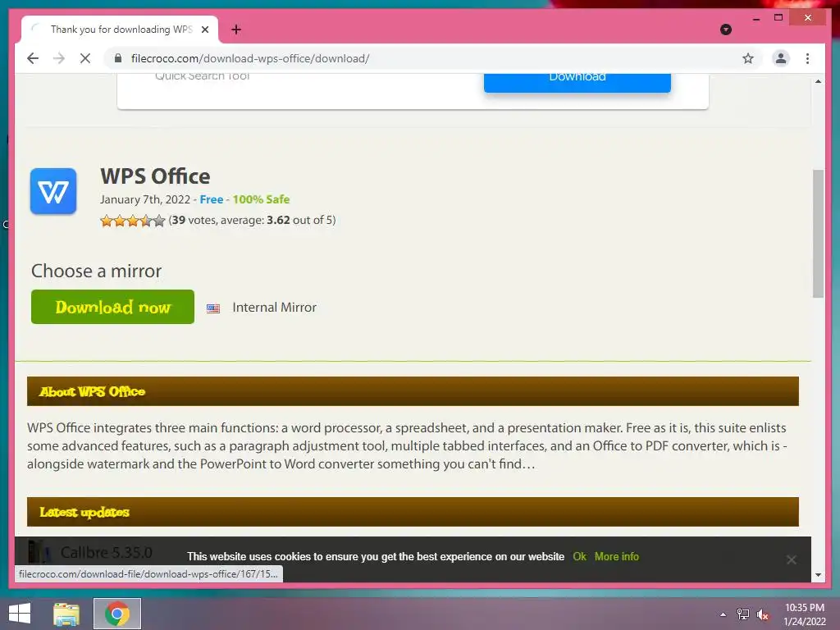
Task: Open the network status tray icon
Action: click(x=743, y=614)
